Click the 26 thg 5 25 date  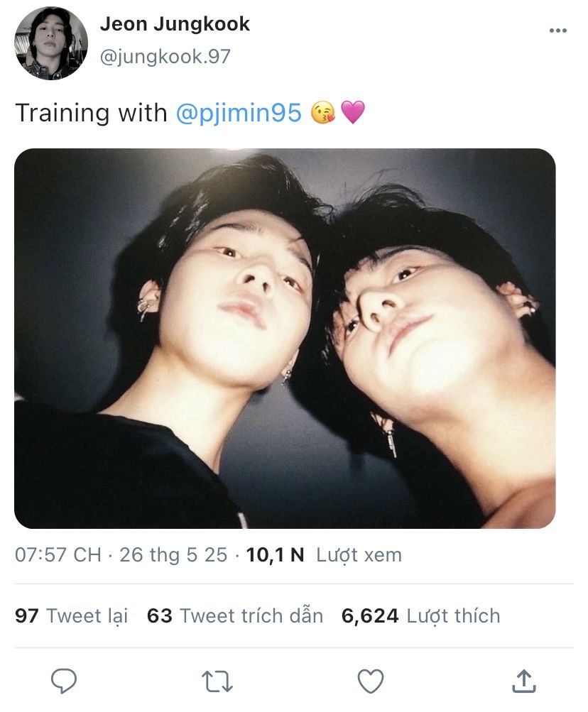(x=173, y=555)
